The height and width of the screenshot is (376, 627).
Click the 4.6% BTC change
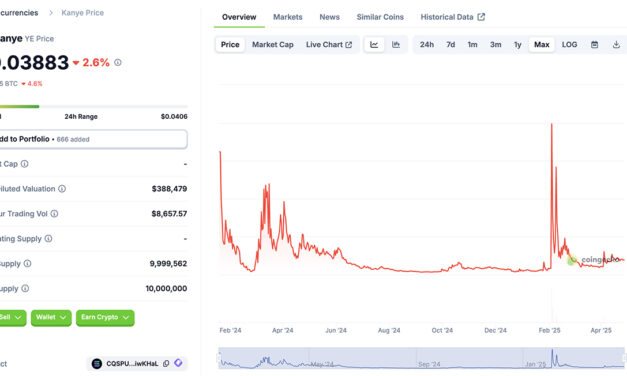click(x=32, y=84)
